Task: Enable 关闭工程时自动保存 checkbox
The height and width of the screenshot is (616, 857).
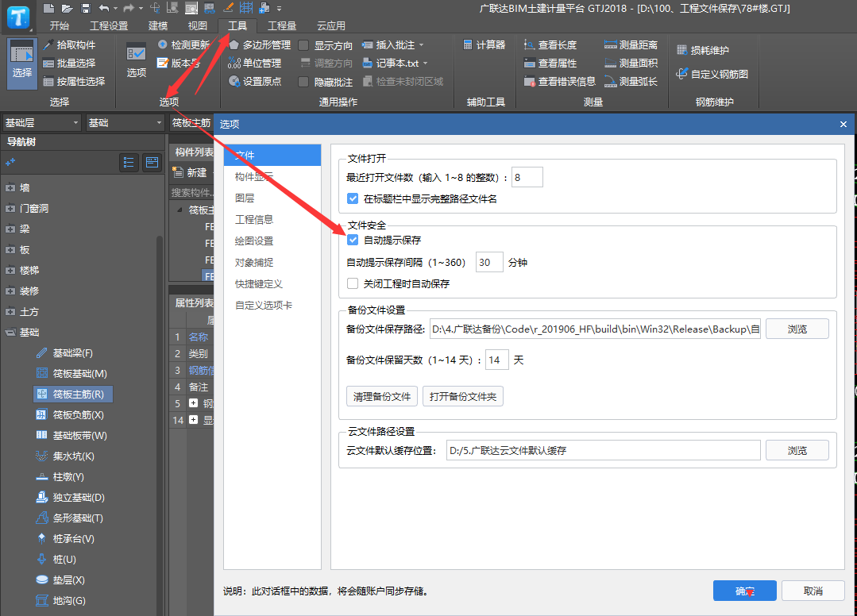Action: (353, 283)
